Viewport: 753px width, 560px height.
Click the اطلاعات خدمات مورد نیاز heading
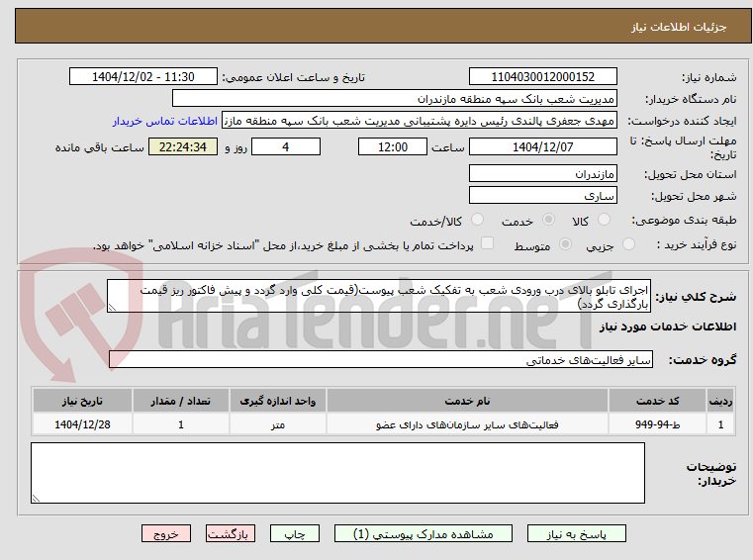coord(668,327)
